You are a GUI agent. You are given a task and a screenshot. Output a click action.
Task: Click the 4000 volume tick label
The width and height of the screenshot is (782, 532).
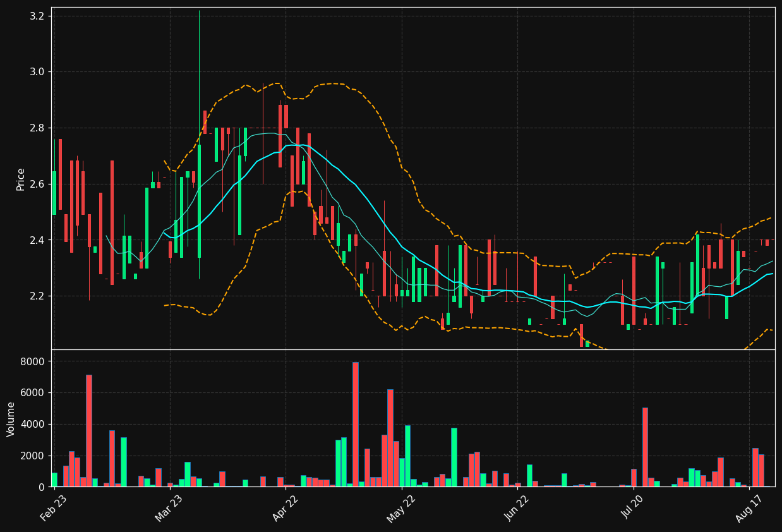(x=33, y=425)
